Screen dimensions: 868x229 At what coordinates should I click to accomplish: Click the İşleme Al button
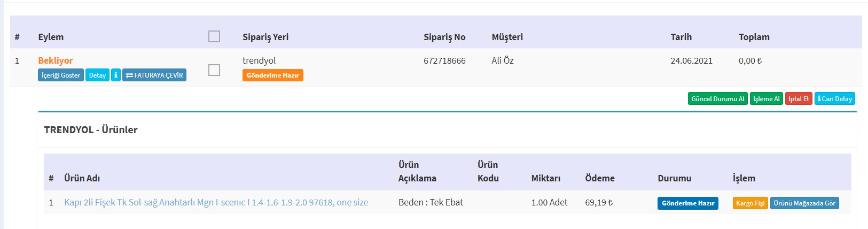point(766,99)
